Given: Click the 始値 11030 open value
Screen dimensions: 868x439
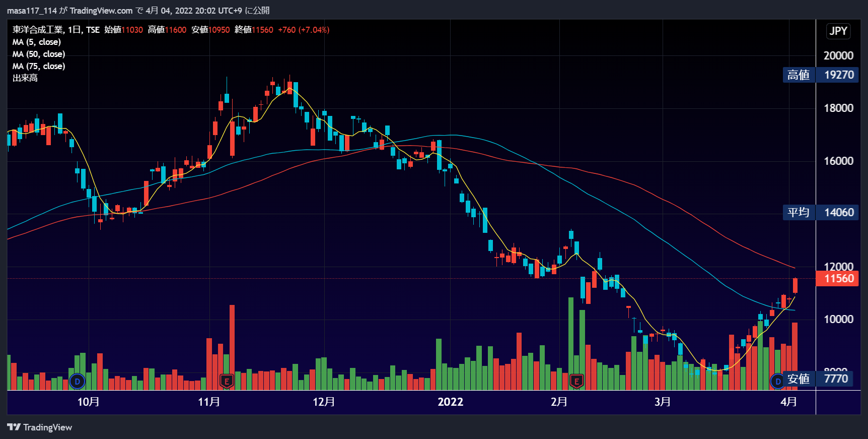Looking at the screenshot, I should pyautogui.click(x=124, y=30).
